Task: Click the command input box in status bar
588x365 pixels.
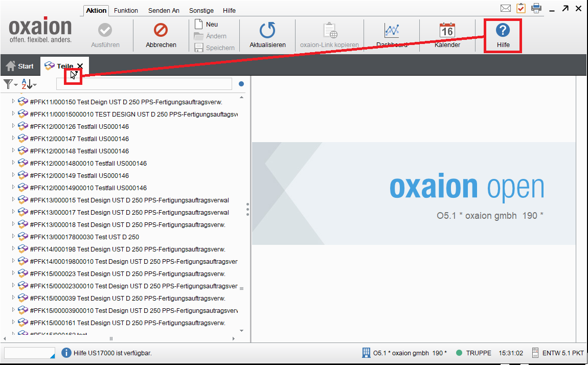Action: point(28,353)
